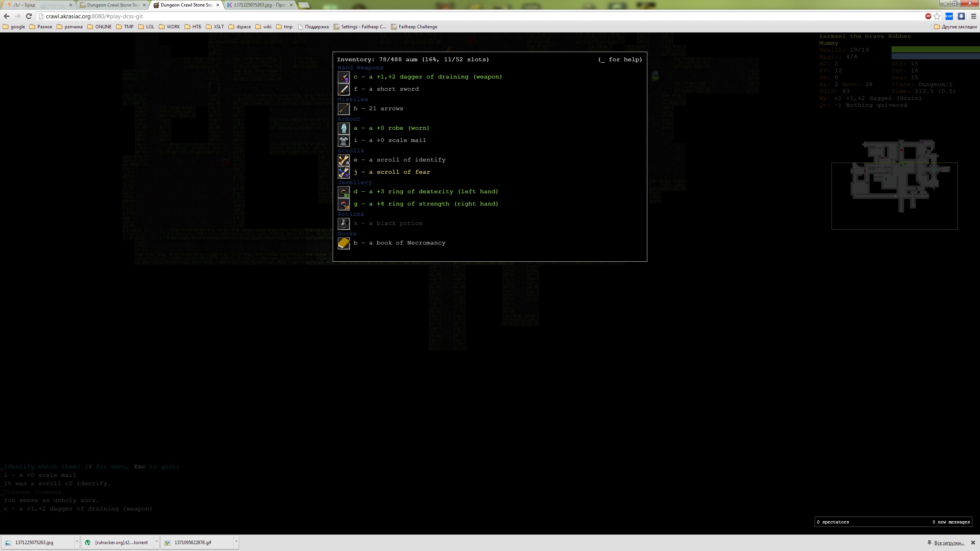Open the dspace bookmarks folder
Viewport: 980px width, 551px height.
click(x=240, y=27)
